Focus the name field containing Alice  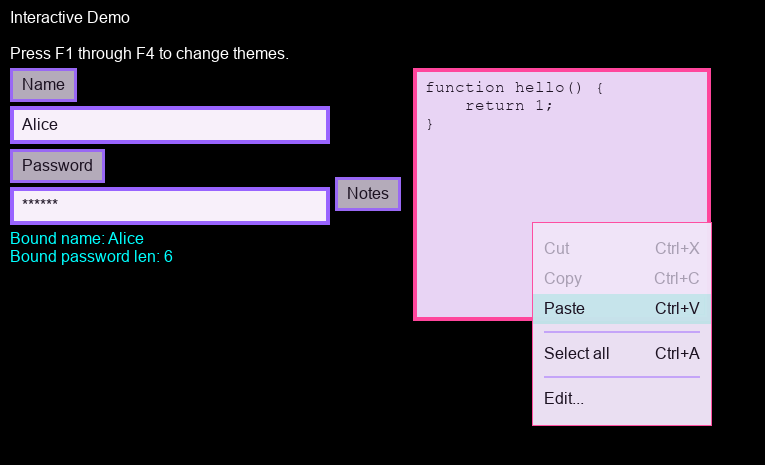(x=169, y=125)
